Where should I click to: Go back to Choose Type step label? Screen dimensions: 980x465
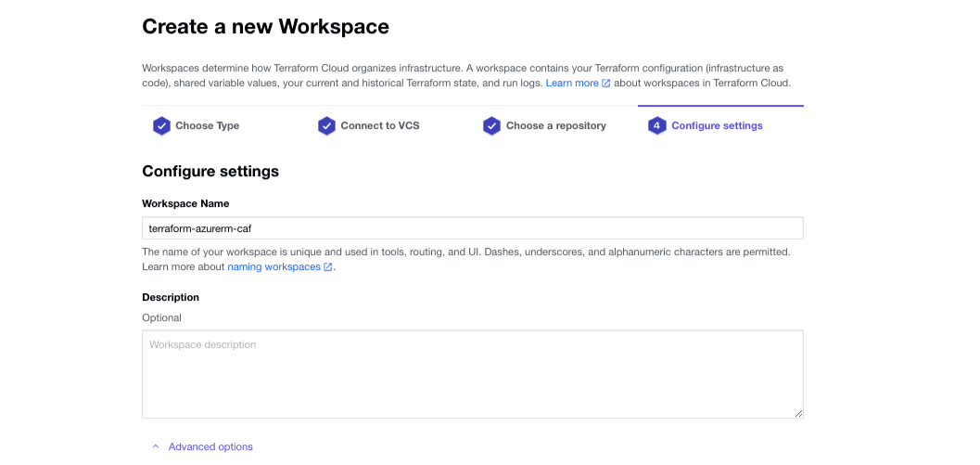click(207, 126)
